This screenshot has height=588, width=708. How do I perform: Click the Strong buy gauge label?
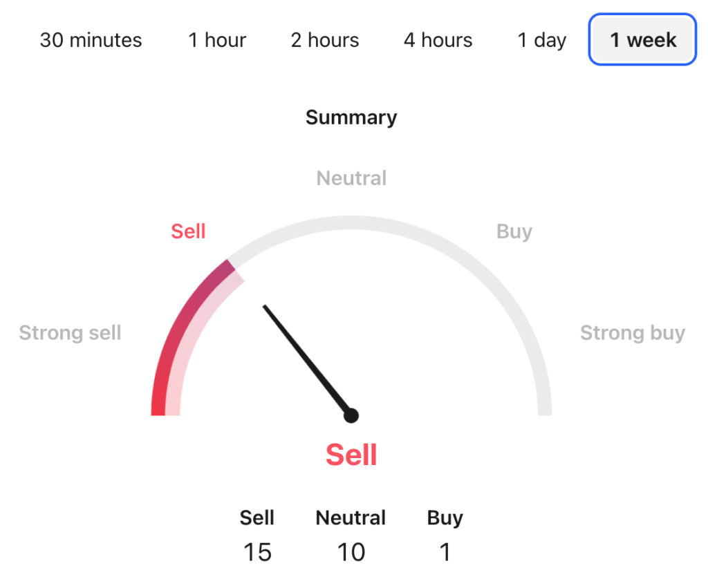(632, 333)
